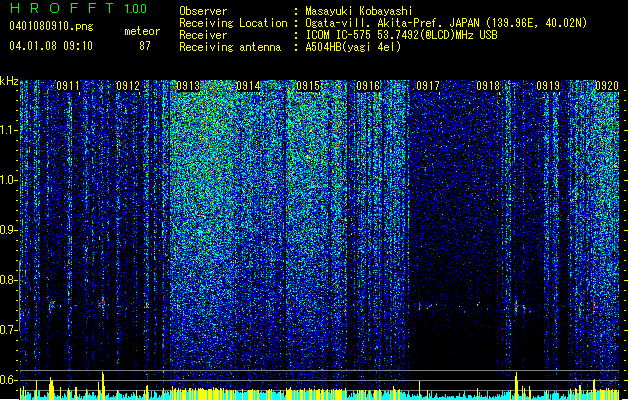The image size is (629, 400).
Task: Click the 'Receiver' field label
Action: pyautogui.click(x=203, y=35)
